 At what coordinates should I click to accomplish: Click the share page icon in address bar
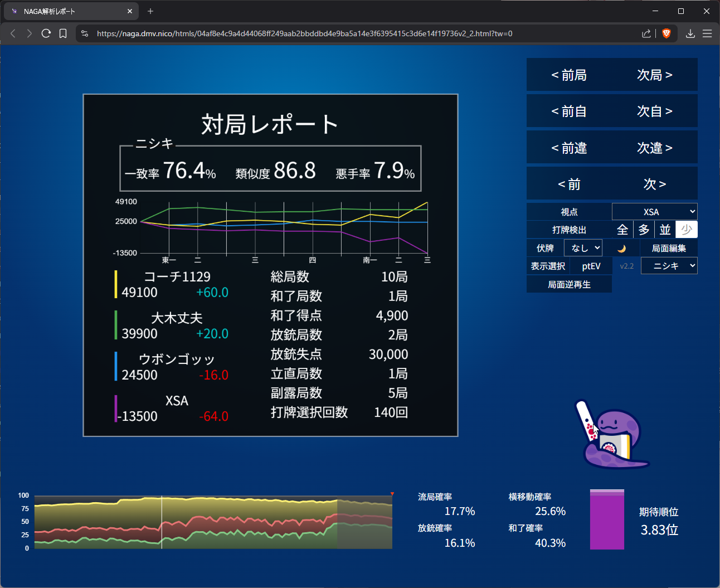click(646, 33)
